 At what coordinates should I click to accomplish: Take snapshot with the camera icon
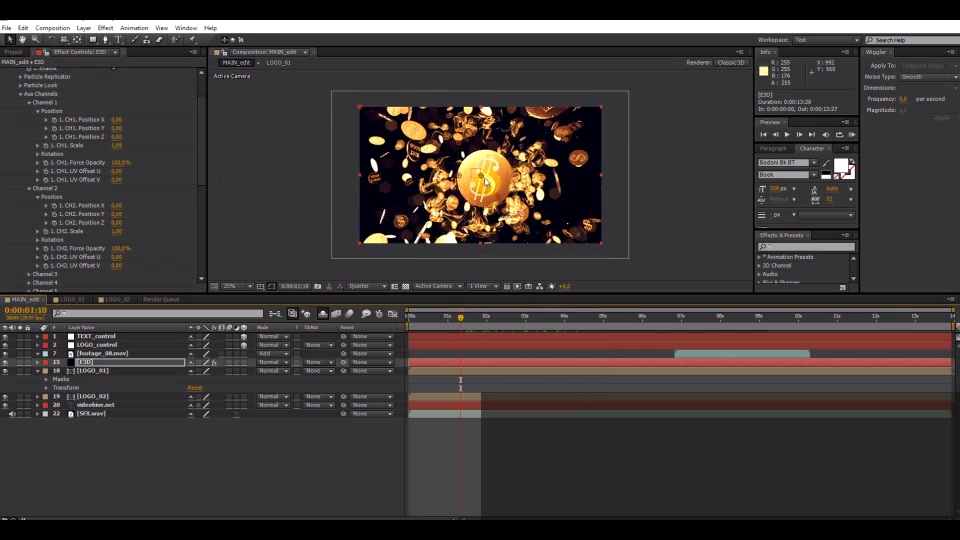317,287
